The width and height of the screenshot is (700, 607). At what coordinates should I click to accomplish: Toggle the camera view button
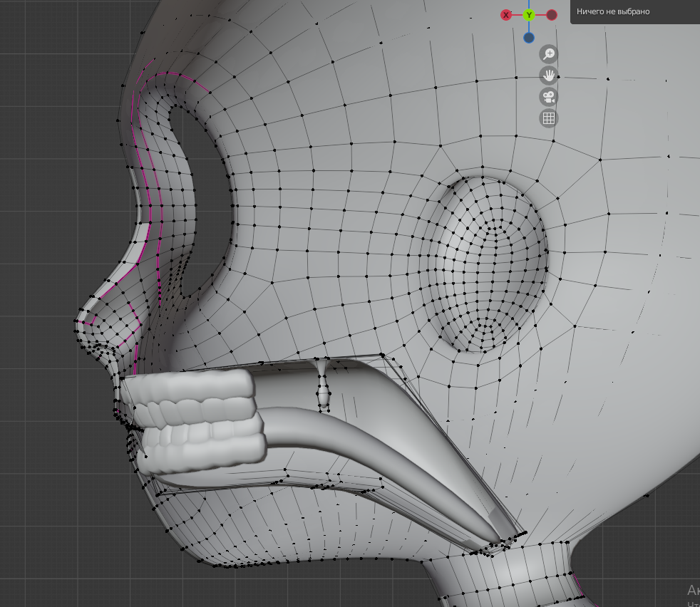coord(548,97)
